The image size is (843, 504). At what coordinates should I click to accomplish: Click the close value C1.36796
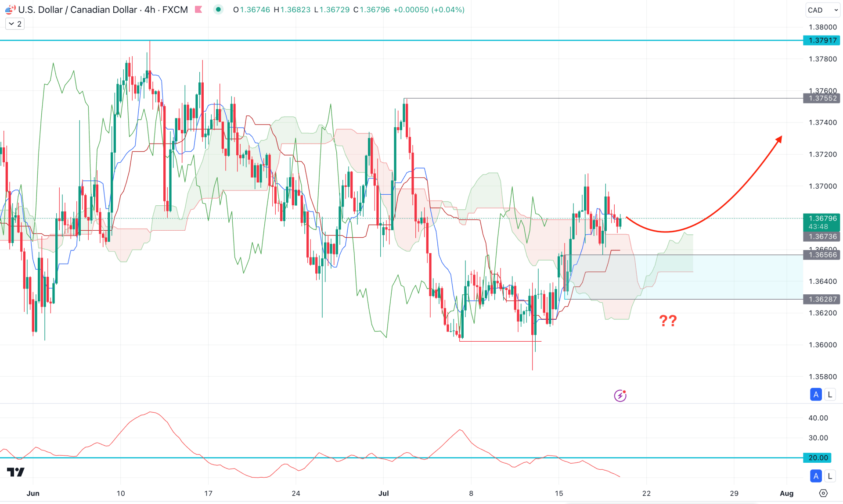[x=371, y=10]
